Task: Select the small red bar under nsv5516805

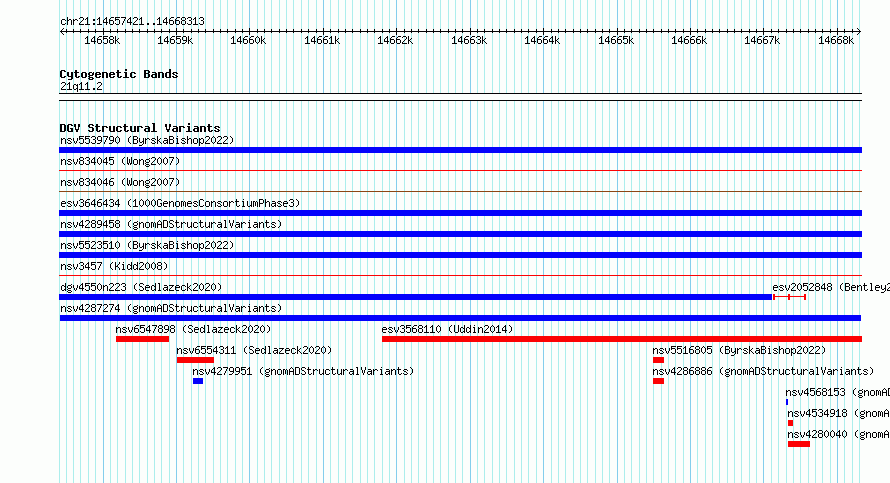Action: pyautogui.click(x=658, y=360)
